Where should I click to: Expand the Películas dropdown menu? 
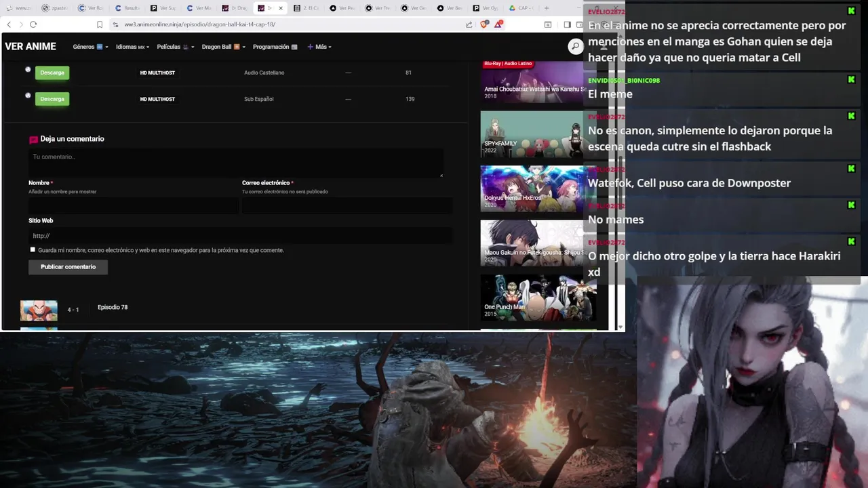click(175, 47)
